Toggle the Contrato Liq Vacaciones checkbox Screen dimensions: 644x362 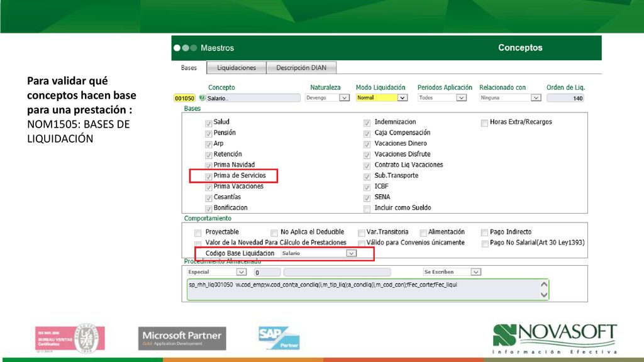367,166
